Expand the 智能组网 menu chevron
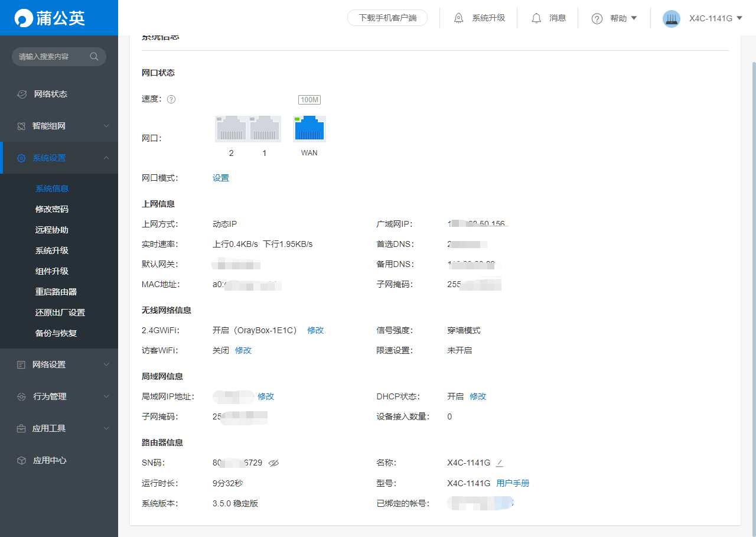Image resolution: width=756 pixels, height=537 pixels. tap(106, 126)
